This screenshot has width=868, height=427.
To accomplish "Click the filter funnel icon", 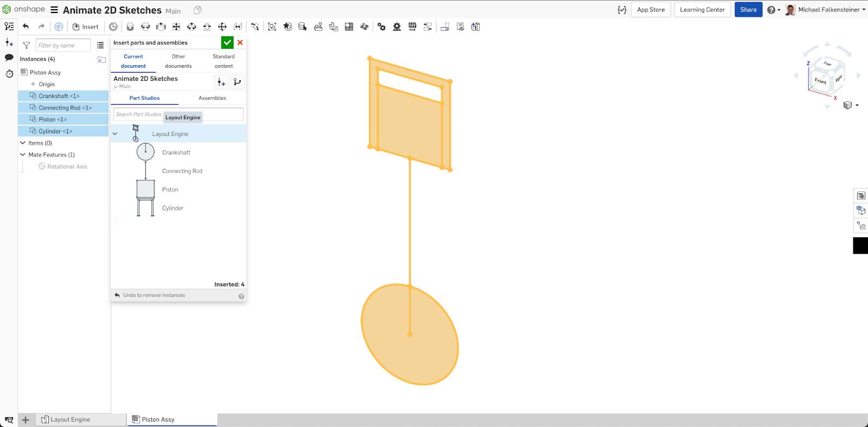I will click(x=26, y=46).
